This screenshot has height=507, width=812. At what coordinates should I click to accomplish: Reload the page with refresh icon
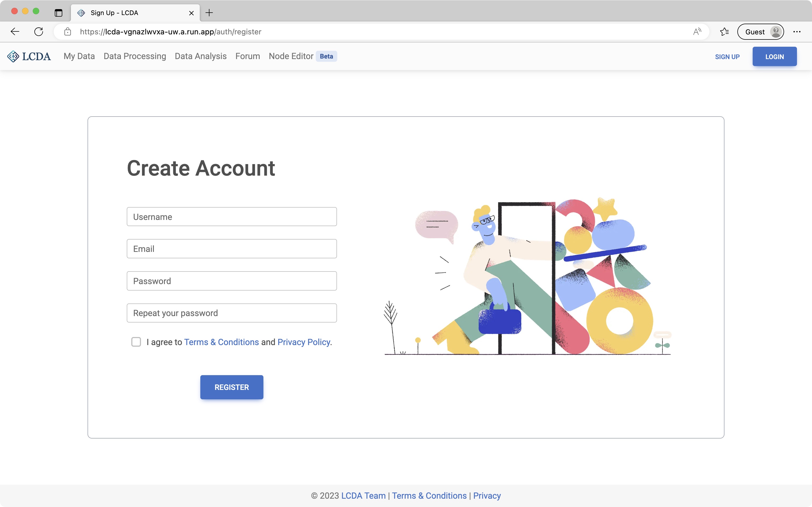[x=39, y=31]
